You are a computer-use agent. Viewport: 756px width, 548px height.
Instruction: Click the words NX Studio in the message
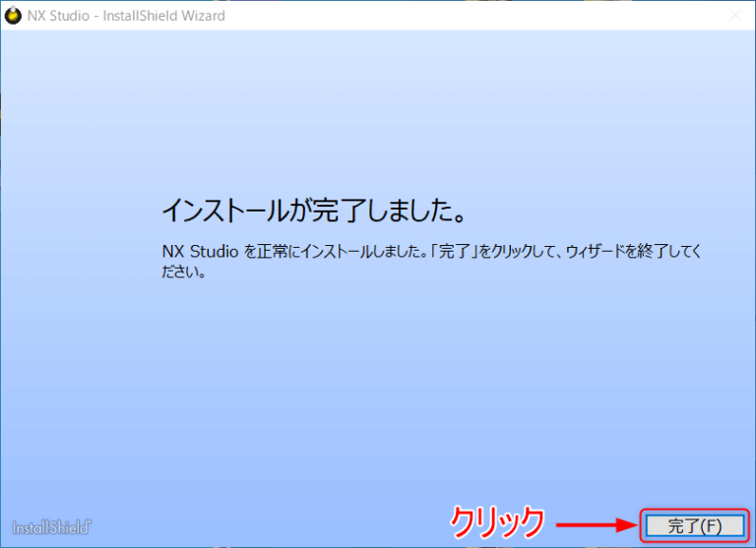pyautogui.click(x=200, y=251)
